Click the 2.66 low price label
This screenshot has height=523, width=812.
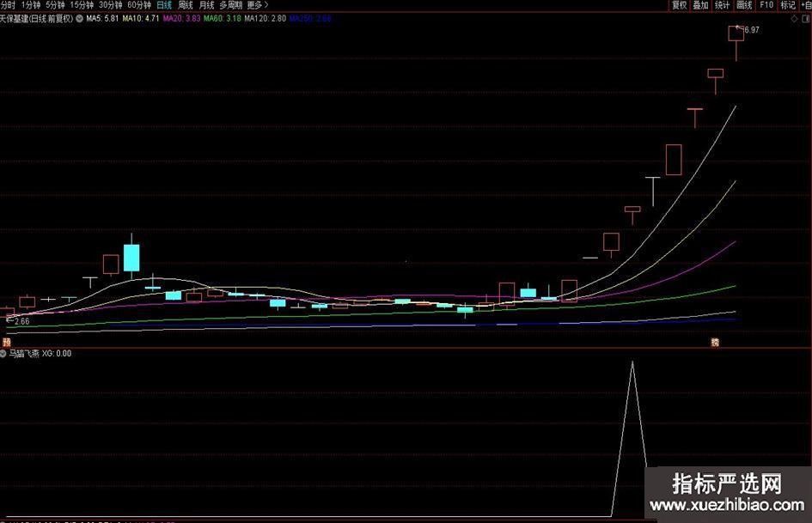[21, 321]
